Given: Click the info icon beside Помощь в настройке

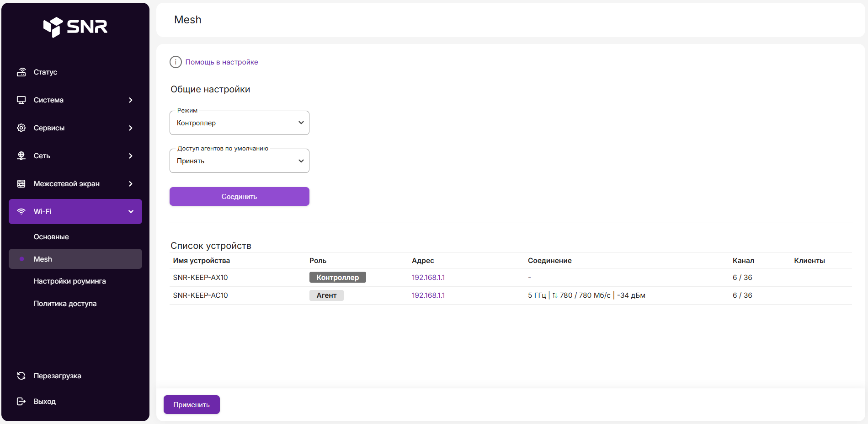Looking at the screenshot, I should [x=176, y=62].
